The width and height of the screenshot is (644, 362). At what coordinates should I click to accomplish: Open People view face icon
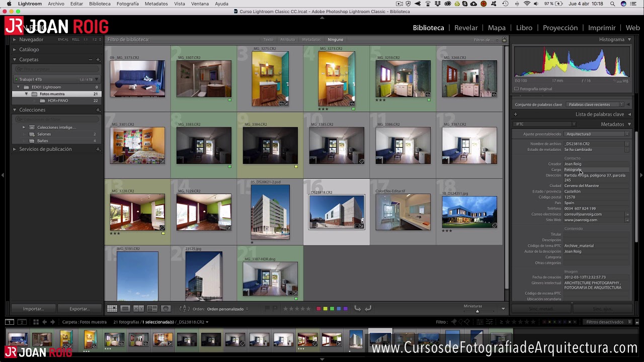click(166, 309)
